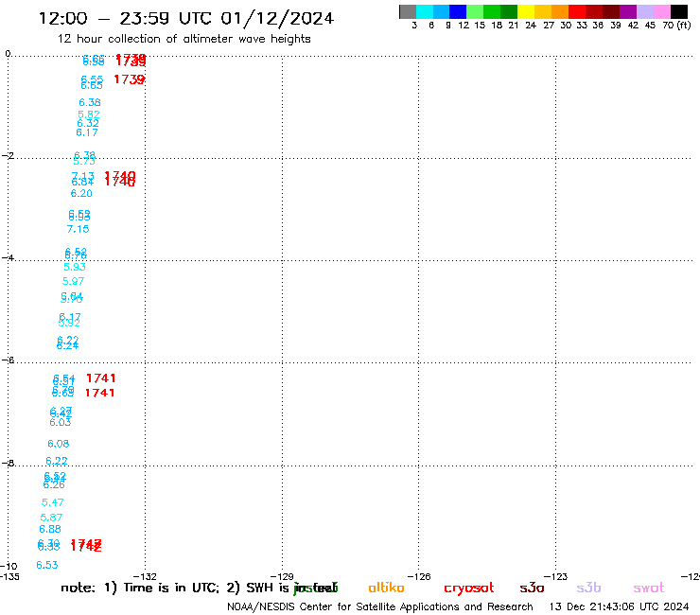
Task: Select the wave height value 6.53
Action: (47, 565)
